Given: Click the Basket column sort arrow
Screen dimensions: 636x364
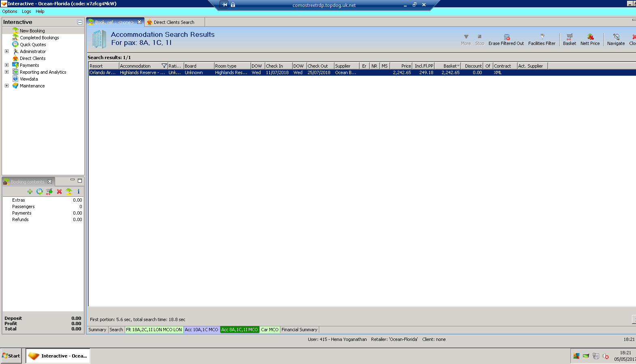Looking at the screenshot, I should pos(458,66).
